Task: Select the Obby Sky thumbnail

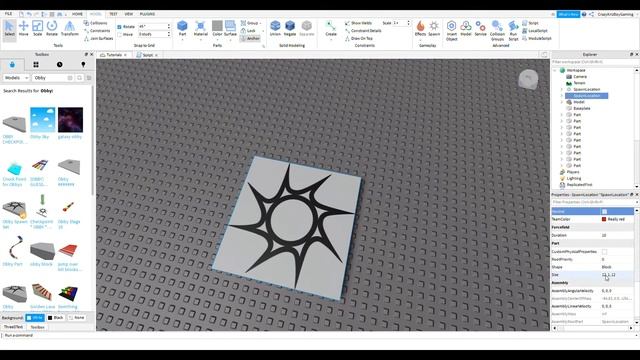Action: point(42,120)
